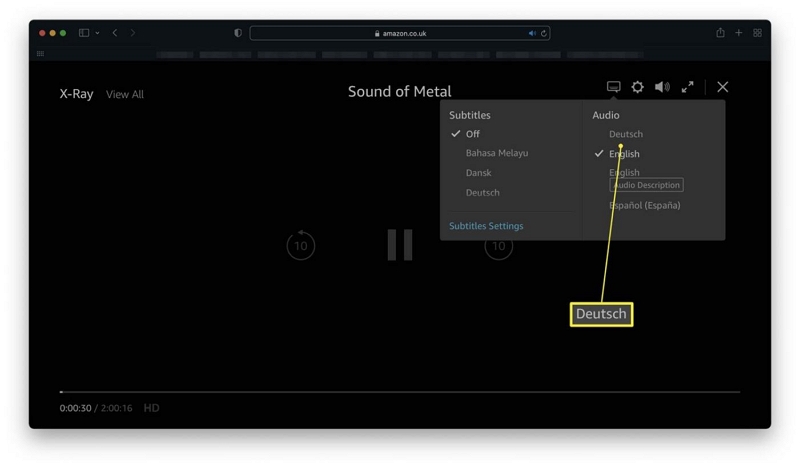The image size is (800, 467).
Task: Choose Bahasa Melayu subtitles
Action: (x=496, y=153)
